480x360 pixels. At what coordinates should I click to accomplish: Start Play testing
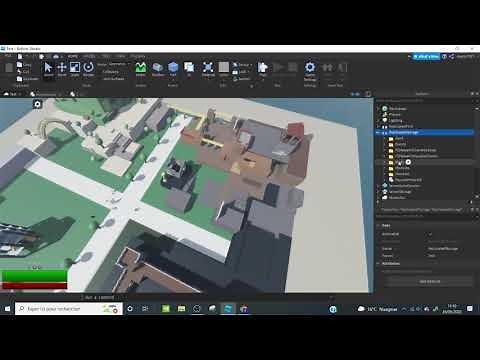pyautogui.click(x=262, y=69)
